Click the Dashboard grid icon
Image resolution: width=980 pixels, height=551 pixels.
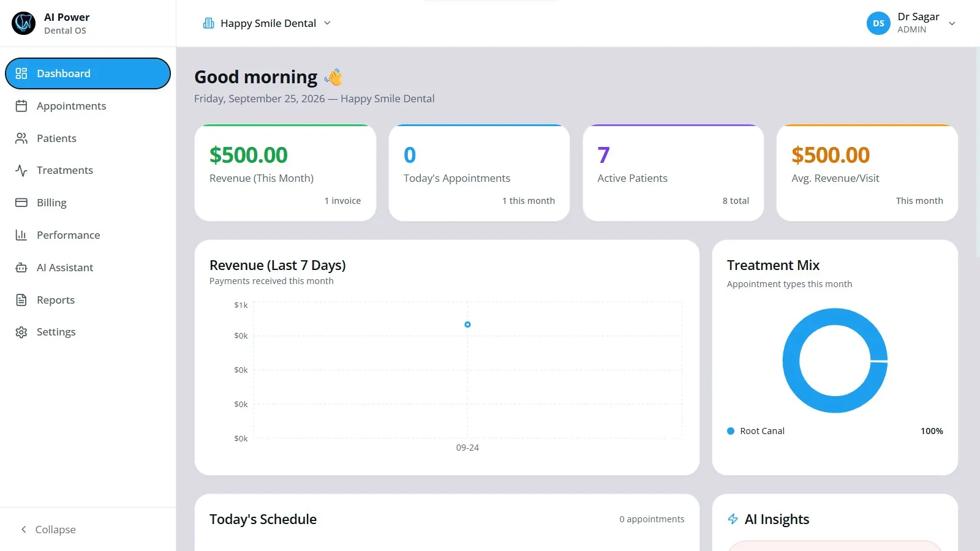click(x=21, y=73)
